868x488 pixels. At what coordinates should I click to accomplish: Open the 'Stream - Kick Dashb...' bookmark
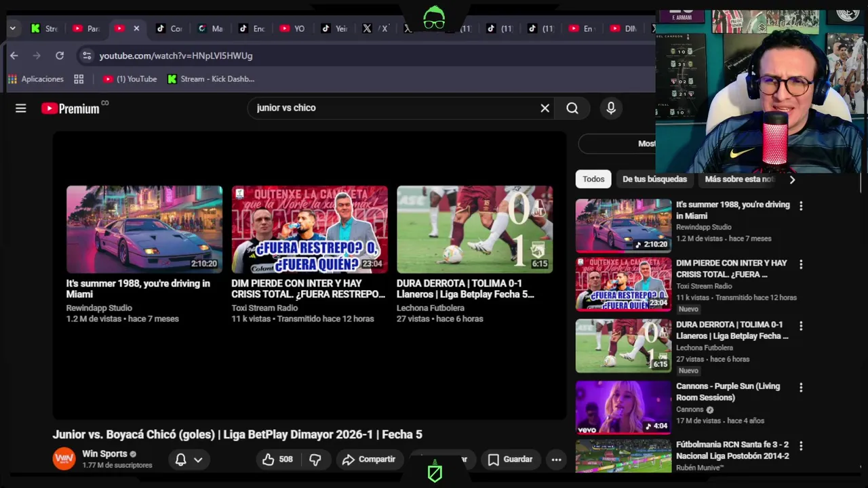(x=211, y=79)
